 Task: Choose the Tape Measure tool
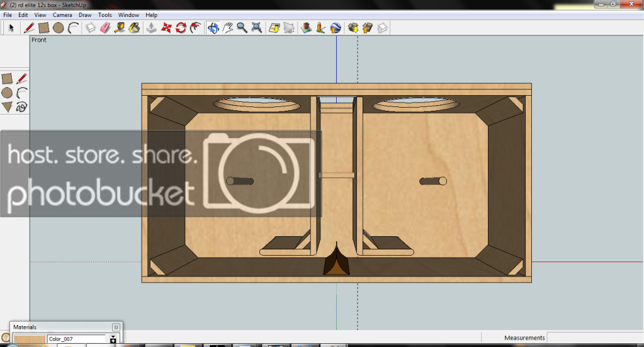120,28
